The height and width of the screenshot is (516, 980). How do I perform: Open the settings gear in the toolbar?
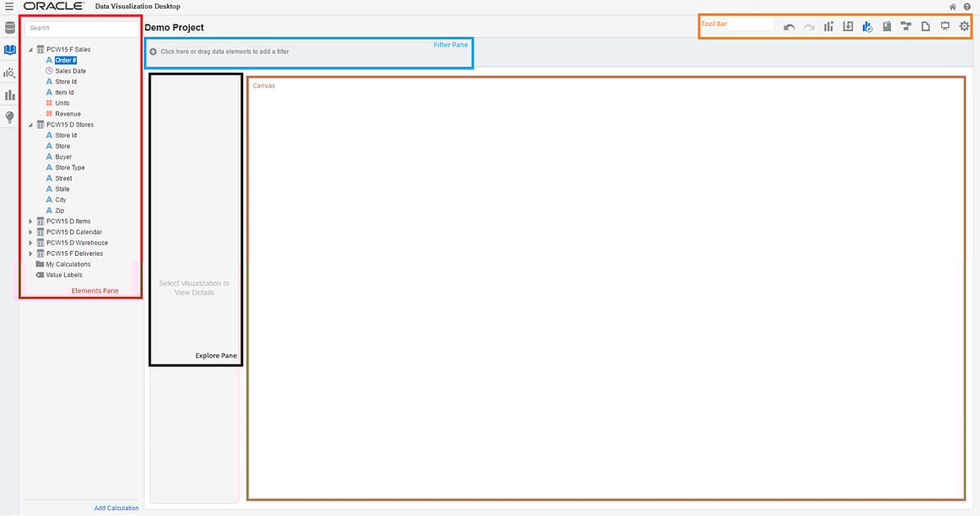[x=964, y=26]
